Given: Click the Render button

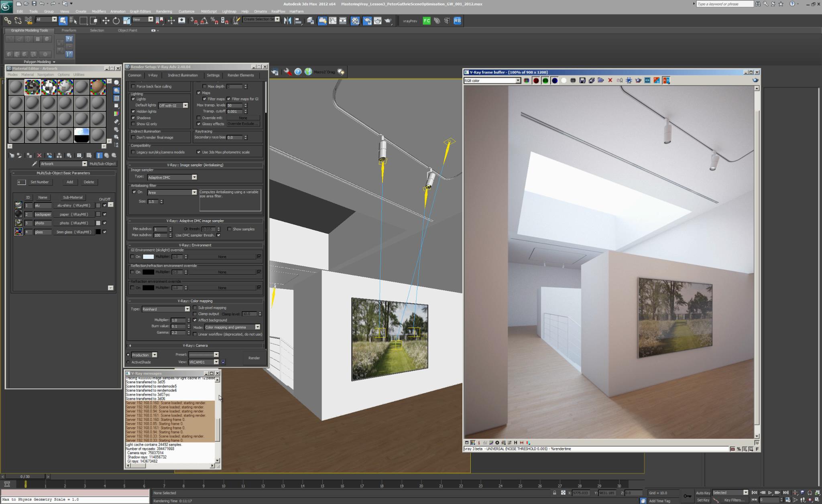Looking at the screenshot, I should coord(254,358).
